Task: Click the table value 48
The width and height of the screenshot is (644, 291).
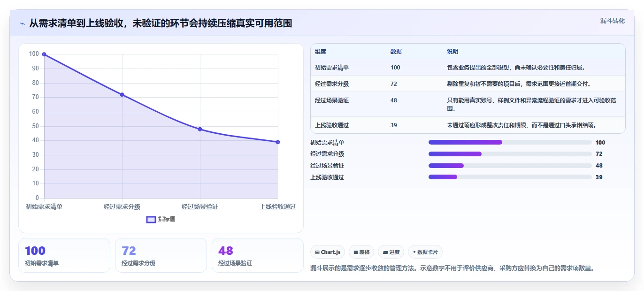Action: tap(394, 100)
